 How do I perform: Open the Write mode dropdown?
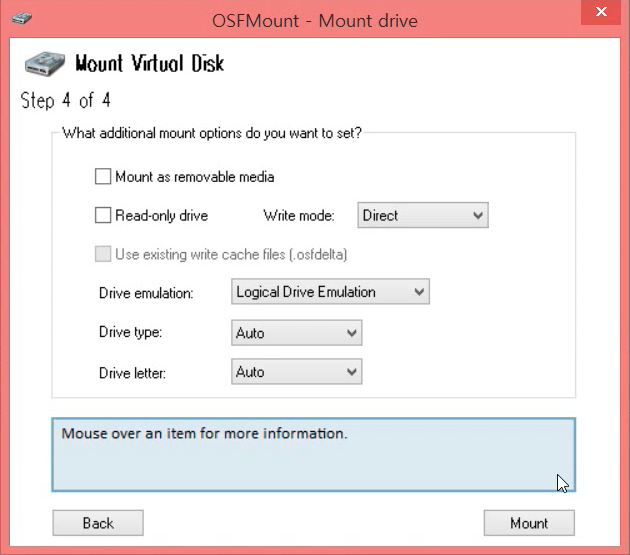423,215
